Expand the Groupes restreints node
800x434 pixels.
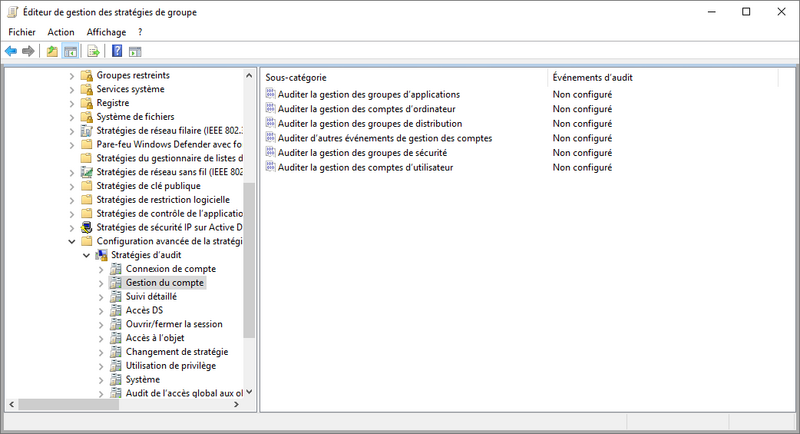[x=71, y=75]
